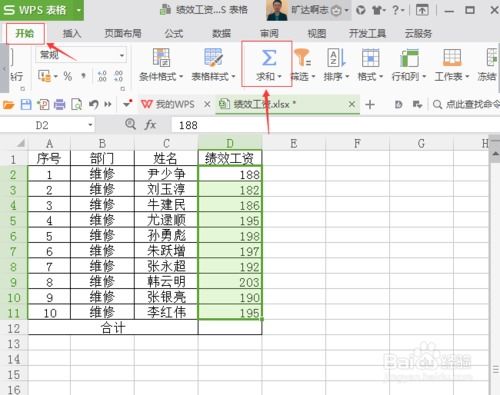This screenshot has width=500, height=395.
Task: Add a new document tab with plus button
Action: point(370,105)
